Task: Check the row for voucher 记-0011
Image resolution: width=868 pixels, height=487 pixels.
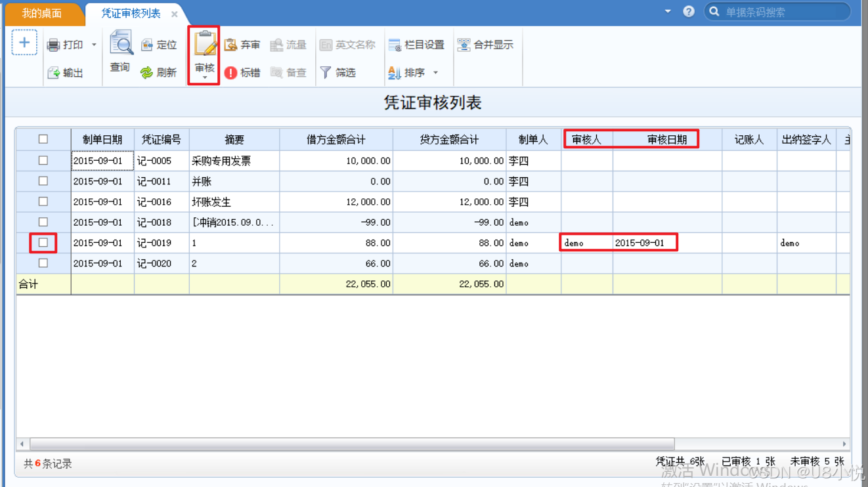Action: pos(43,180)
